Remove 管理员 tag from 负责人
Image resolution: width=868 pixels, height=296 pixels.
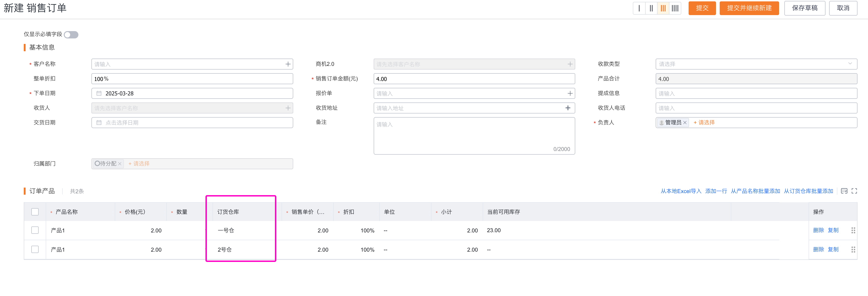pos(685,123)
